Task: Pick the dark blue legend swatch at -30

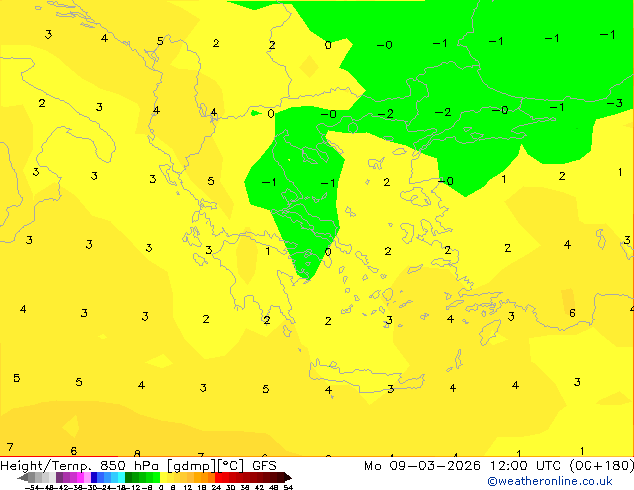Action: pyautogui.click(x=94, y=477)
